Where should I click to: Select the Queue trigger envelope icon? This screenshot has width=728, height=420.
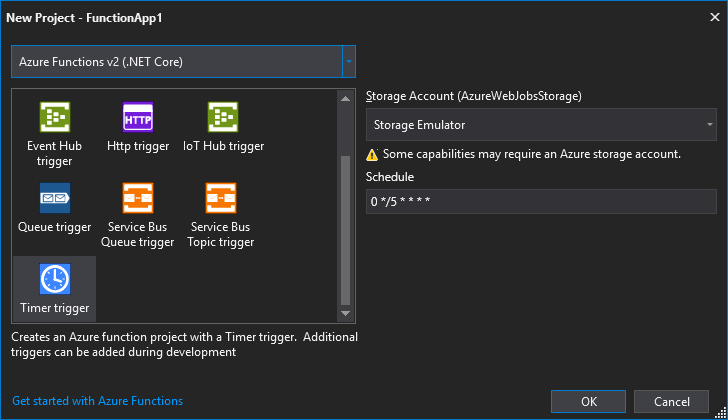pyautogui.click(x=55, y=198)
